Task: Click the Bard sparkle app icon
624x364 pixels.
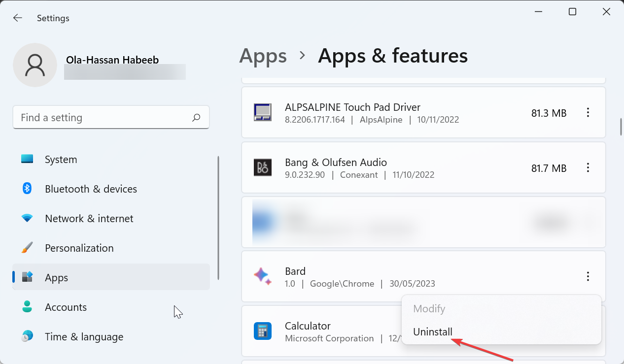Action: tap(263, 276)
